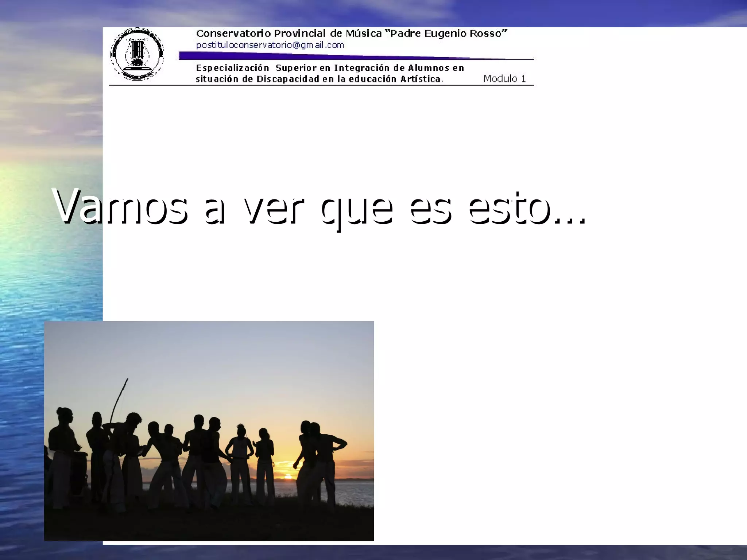Click the setting sun in the photo
Viewport: 747px width, 560px height.
[288, 477]
